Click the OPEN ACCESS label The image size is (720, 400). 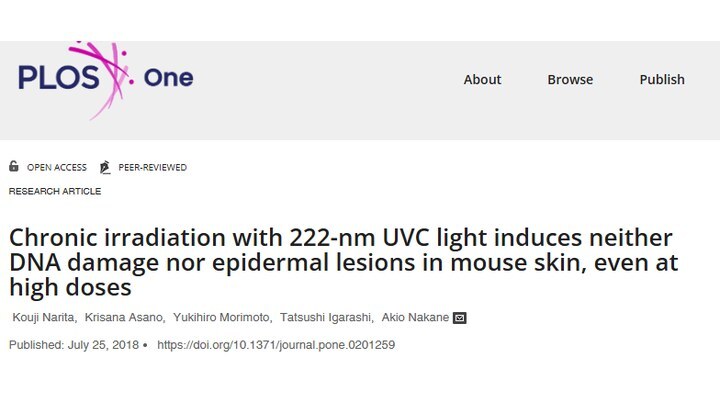point(56,168)
